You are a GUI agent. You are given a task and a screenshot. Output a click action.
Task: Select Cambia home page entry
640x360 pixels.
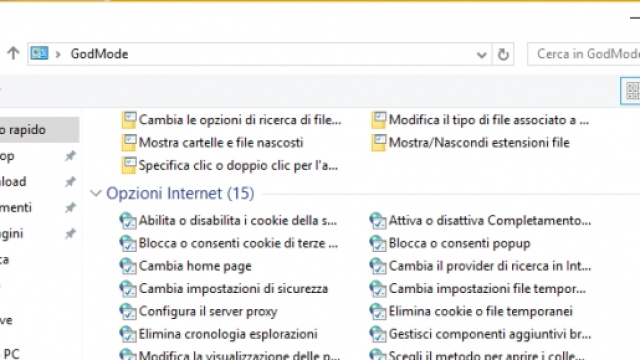click(195, 266)
